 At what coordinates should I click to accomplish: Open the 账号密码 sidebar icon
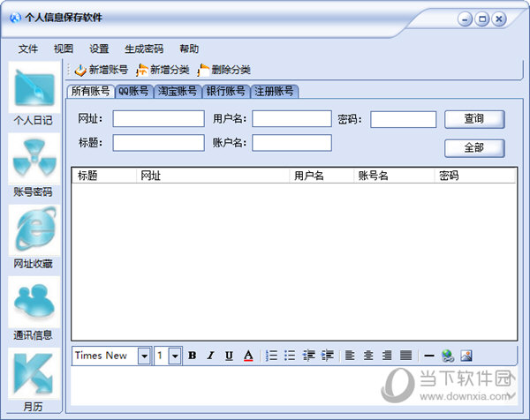click(x=34, y=159)
